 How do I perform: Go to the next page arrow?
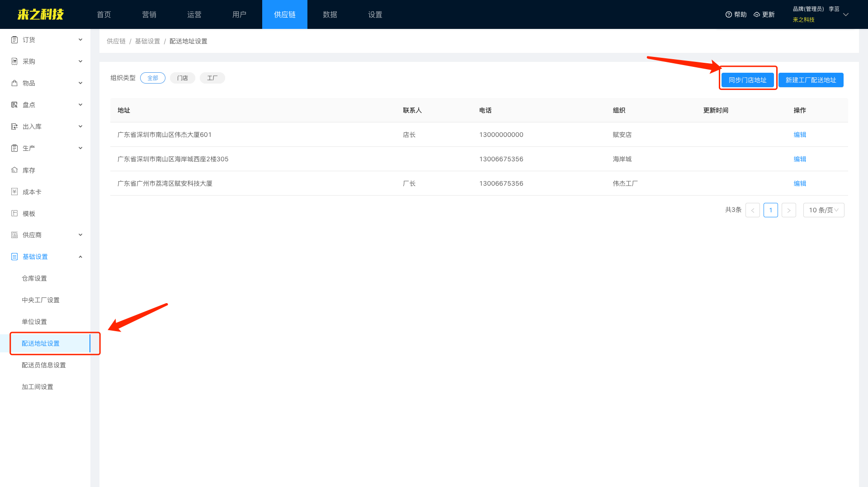pyautogui.click(x=789, y=210)
